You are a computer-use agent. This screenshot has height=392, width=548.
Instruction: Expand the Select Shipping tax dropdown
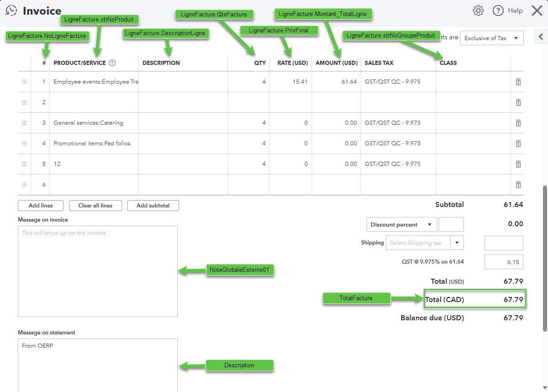click(x=457, y=243)
